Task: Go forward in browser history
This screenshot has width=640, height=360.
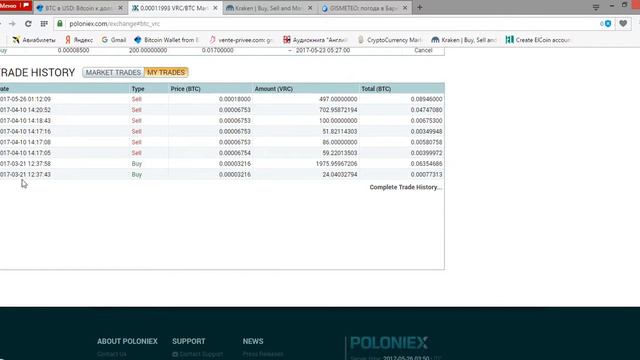Action: pos(12,24)
